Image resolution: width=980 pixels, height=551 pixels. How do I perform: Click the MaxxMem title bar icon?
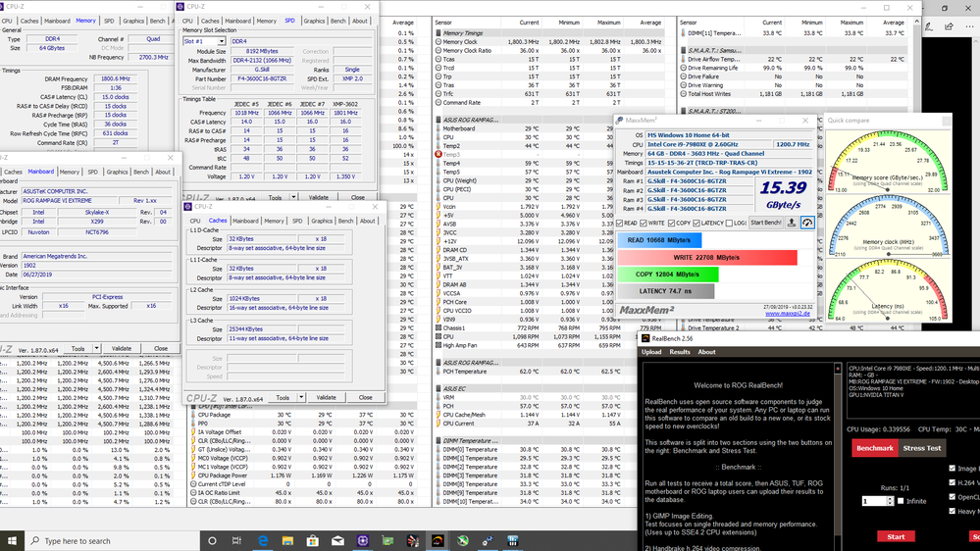click(619, 120)
